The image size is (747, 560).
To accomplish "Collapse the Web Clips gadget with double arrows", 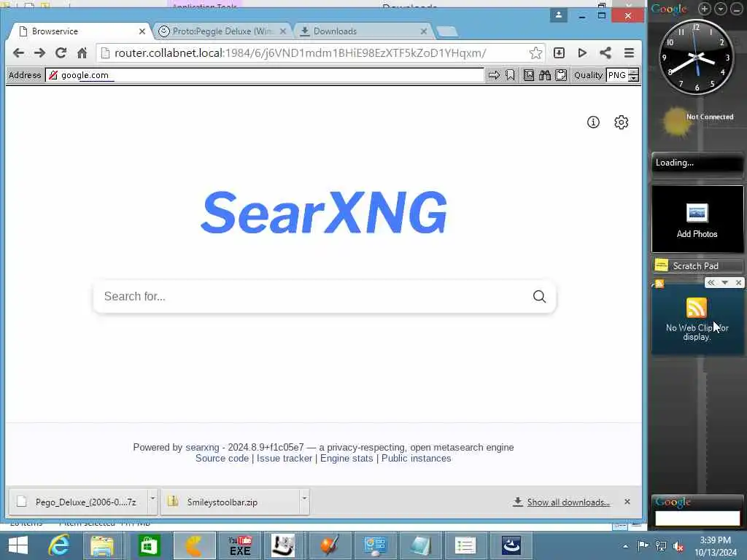I will point(711,282).
